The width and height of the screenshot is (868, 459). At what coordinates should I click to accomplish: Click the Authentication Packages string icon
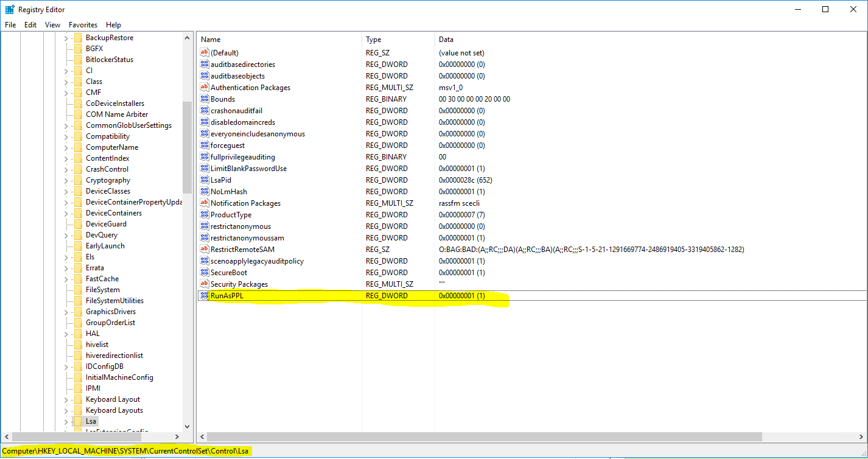[x=205, y=88]
